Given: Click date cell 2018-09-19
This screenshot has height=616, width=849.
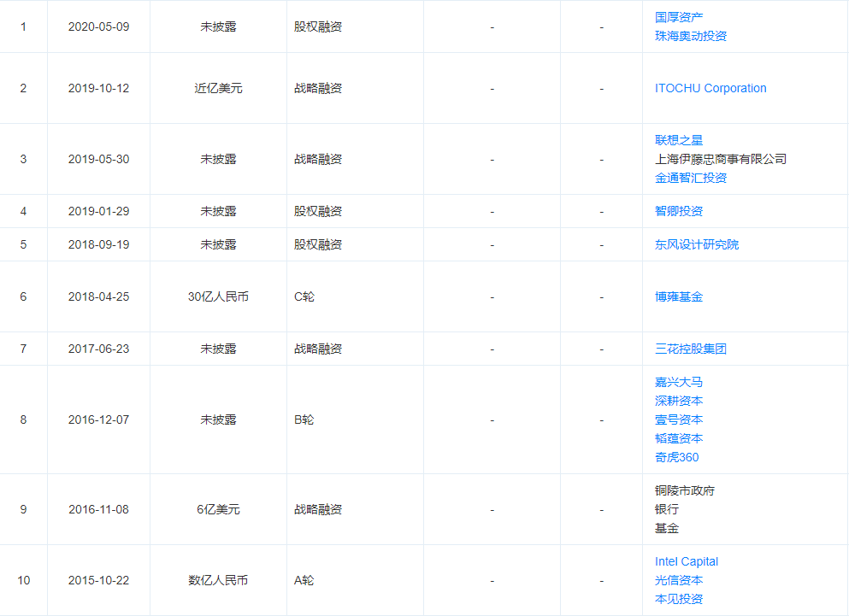Looking at the screenshot, I should tap(98, 244).
